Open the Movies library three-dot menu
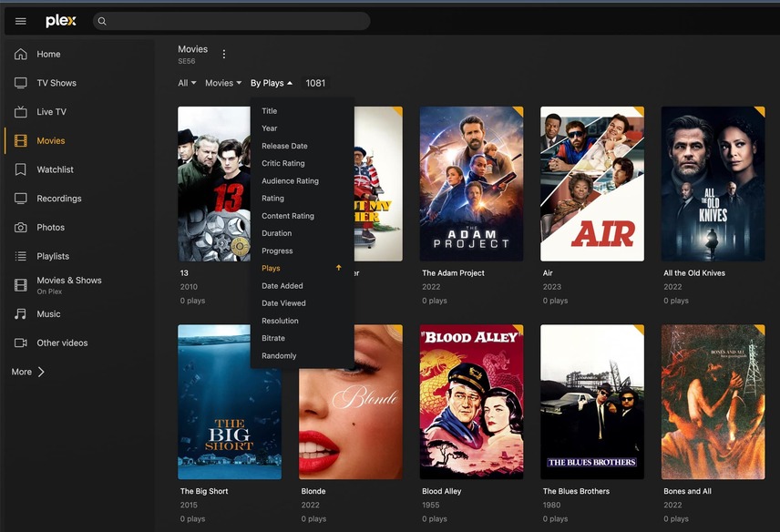 (x=224, y=54)
